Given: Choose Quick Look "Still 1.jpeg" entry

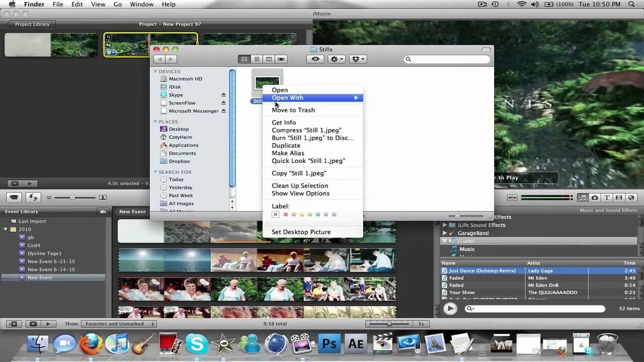Looking at the screenshot, I should pyautogui.click(x=312, y=161).
